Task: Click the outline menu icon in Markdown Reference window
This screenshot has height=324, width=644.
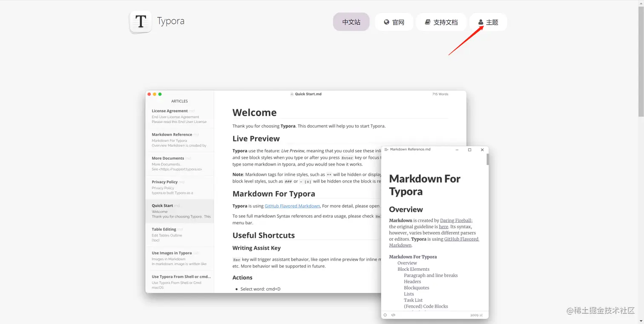Action: click(x=386, y=149)
